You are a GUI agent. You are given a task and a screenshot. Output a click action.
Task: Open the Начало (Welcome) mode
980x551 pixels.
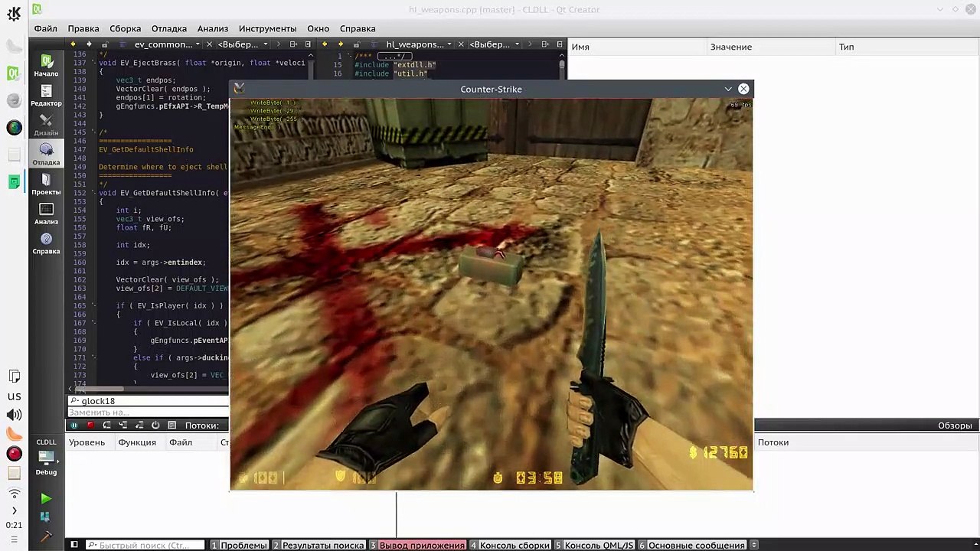click(46, 65)
